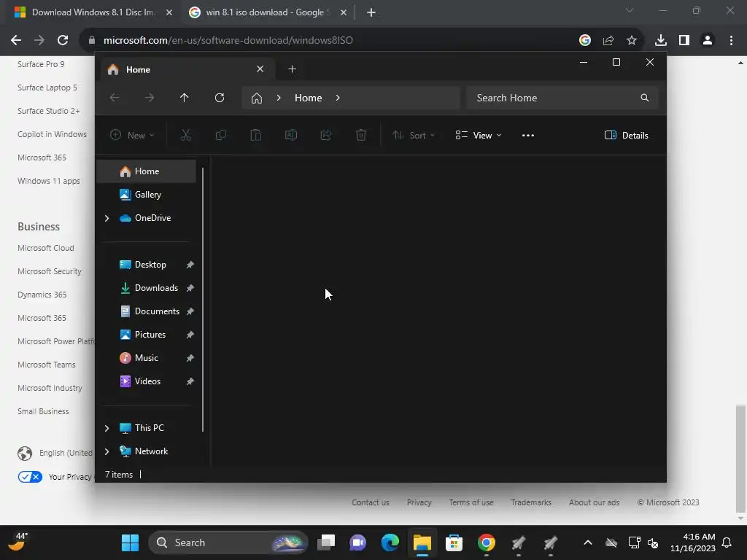Click the Delete trash icon in File Explorer
This screenshot has height=560, width=747.
[361, 135]
